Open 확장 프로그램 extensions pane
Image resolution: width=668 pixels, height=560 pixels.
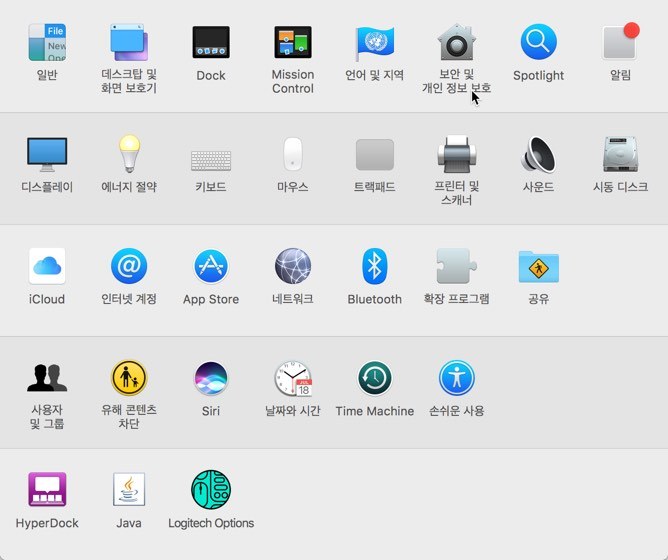[457, 266]
